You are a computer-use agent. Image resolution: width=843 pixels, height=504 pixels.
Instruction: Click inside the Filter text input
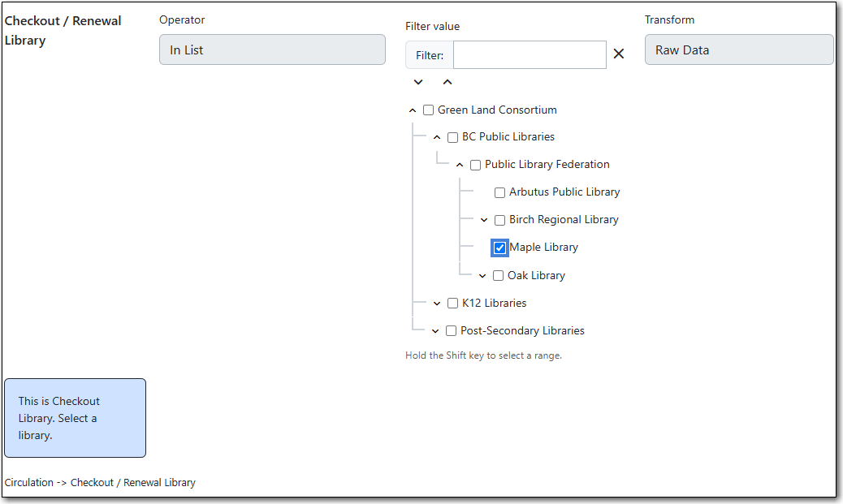coord(530,55)
